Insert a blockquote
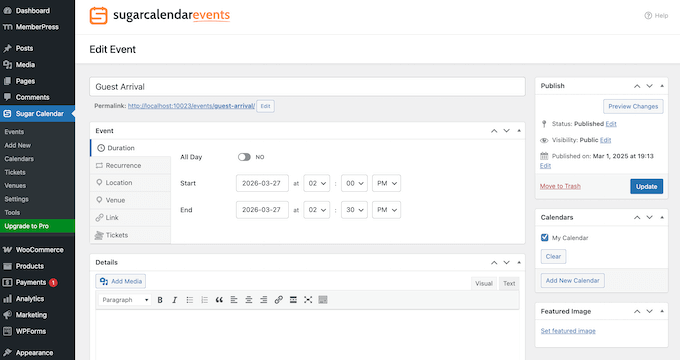 pos(219,300)
